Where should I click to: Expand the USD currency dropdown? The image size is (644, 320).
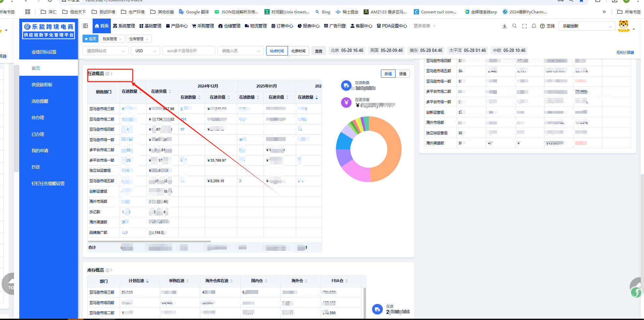[x=145, y=51]
